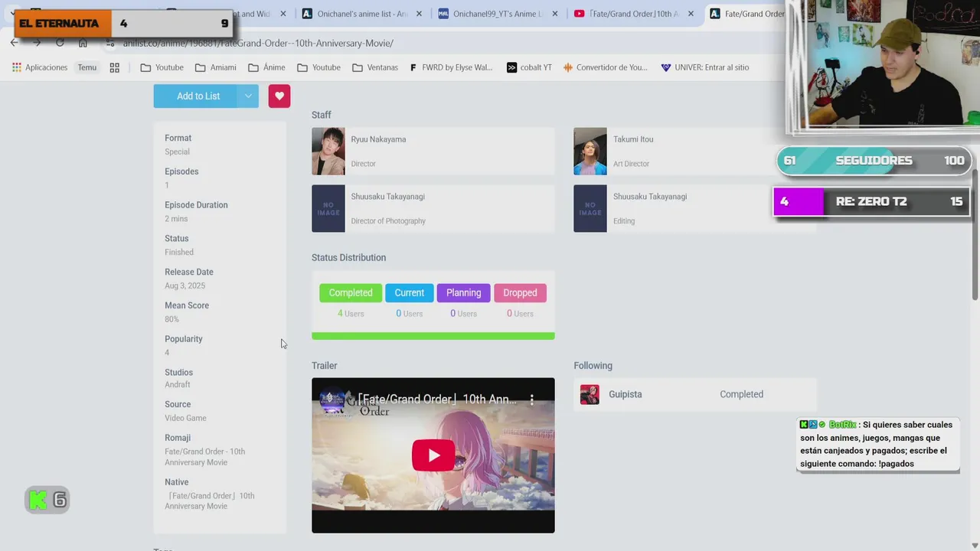980x551 pixels.
Task: Click the heart favourite button
Action: [x=279, y=96]
